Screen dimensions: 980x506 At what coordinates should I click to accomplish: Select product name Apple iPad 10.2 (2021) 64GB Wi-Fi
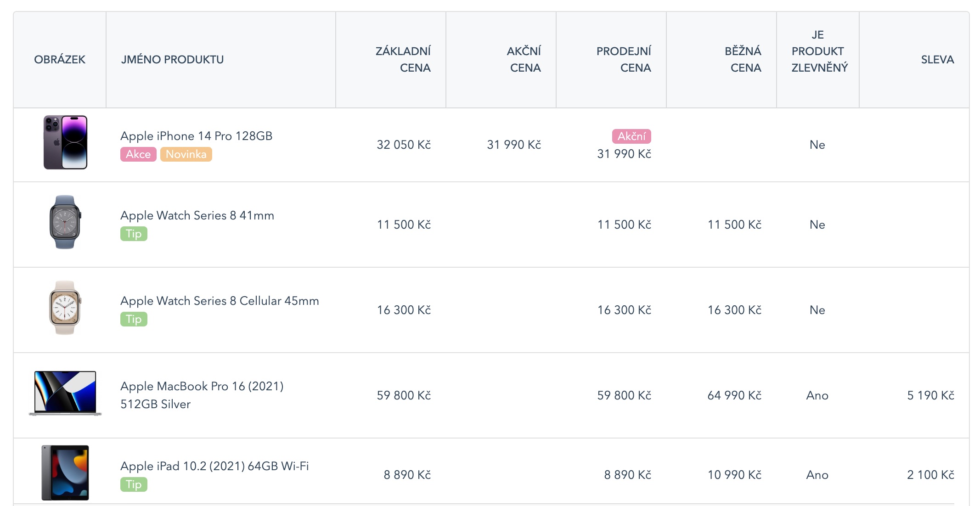214,466
